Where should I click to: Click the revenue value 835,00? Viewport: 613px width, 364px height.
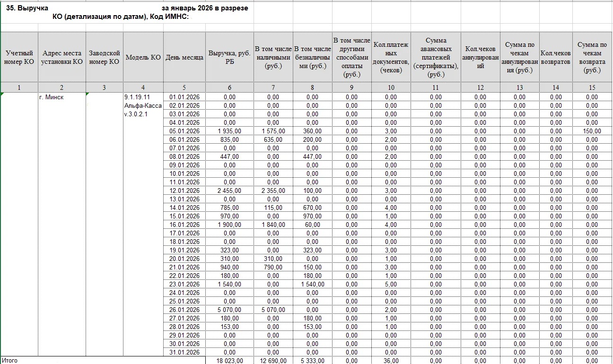(229, 139)
